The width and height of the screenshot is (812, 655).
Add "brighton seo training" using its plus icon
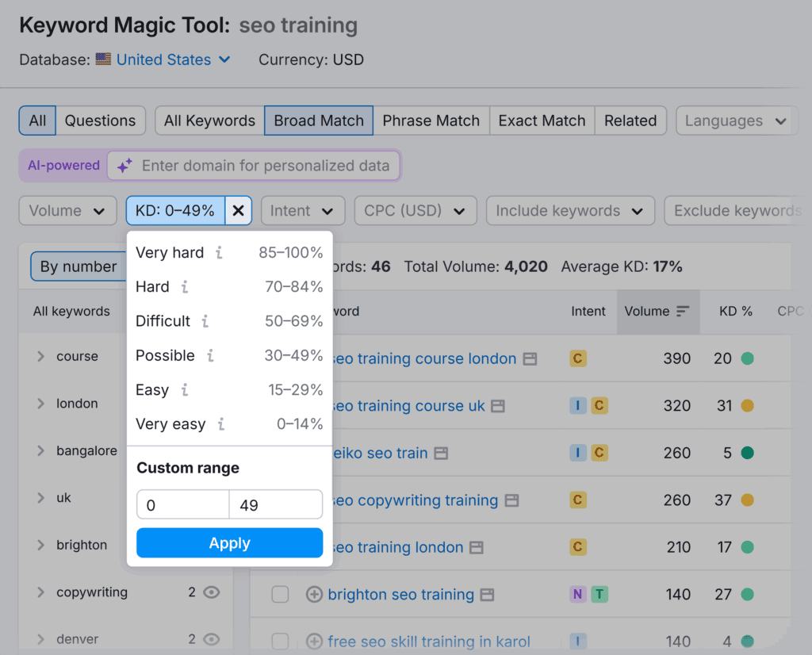tap(312, 594)
